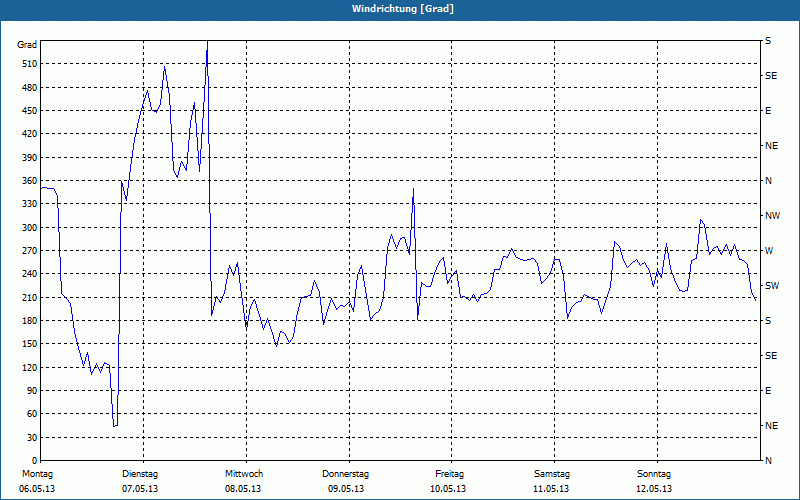Viewport: 800px width, 500px height.
Task: Click the chart title 'Windrichtung [Grad]'
Action: pos(403,9)
